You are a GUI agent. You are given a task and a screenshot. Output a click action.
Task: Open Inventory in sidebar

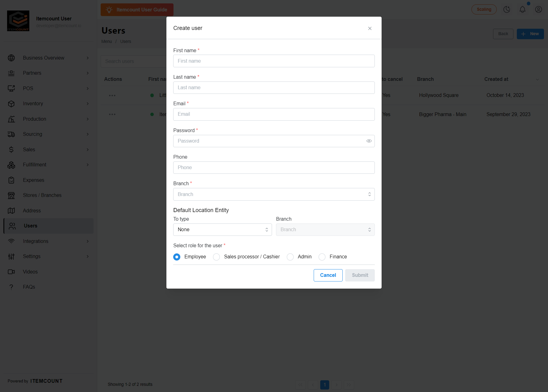(x=48, y=104)
